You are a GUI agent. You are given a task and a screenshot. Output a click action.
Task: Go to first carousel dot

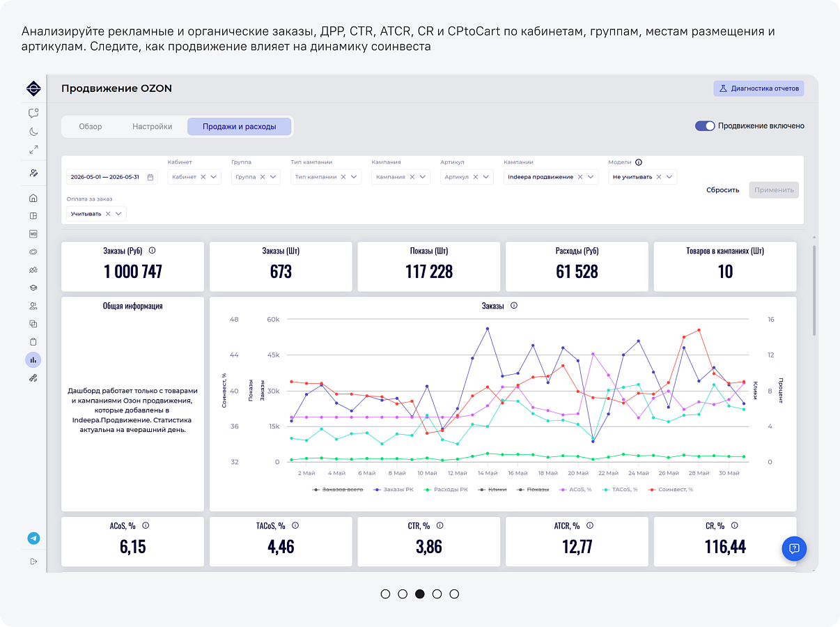[x=385, y=594]
